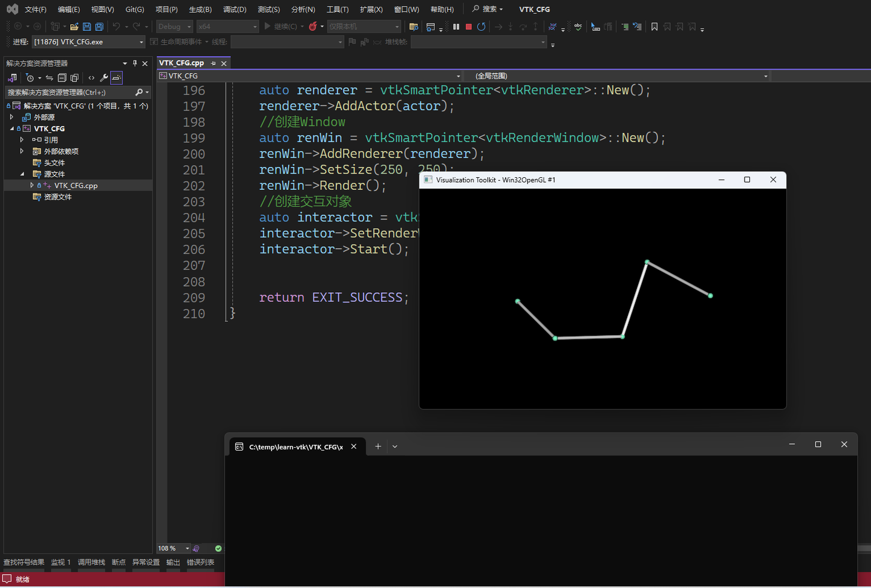
Task: Click the Hot Reload flame icon
Action: click(313, 27)
